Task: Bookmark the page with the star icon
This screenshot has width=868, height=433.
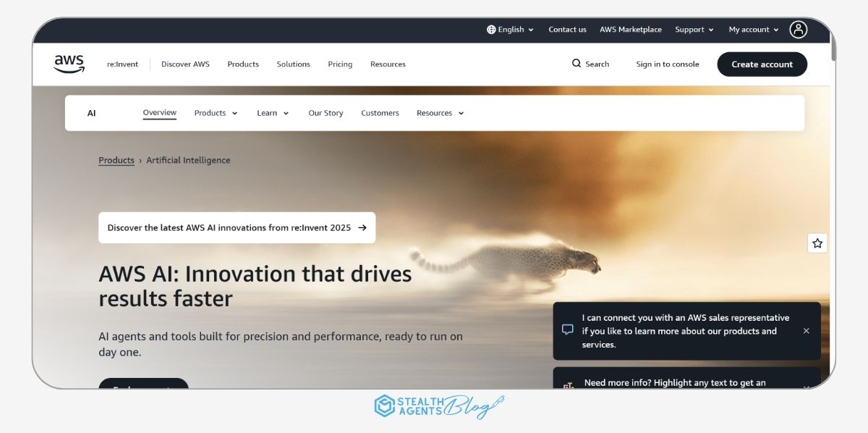Action: tap(817, 243)
